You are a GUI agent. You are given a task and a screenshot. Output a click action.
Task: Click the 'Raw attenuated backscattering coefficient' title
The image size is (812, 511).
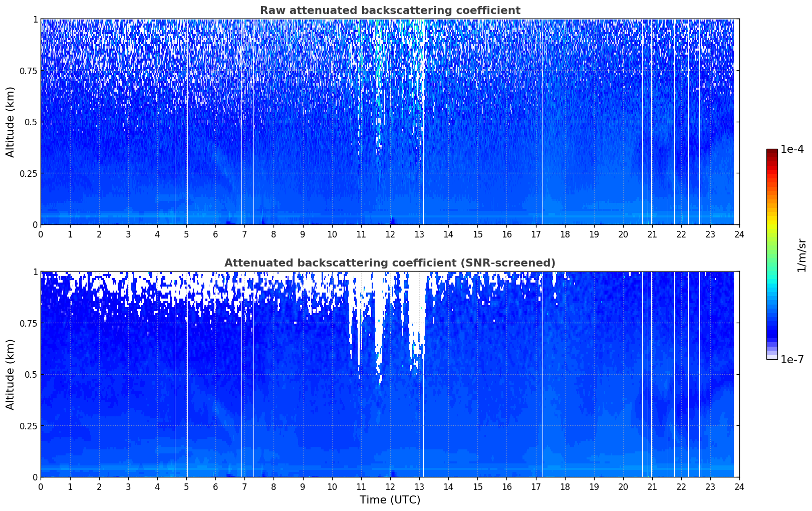tap(390, 11)
